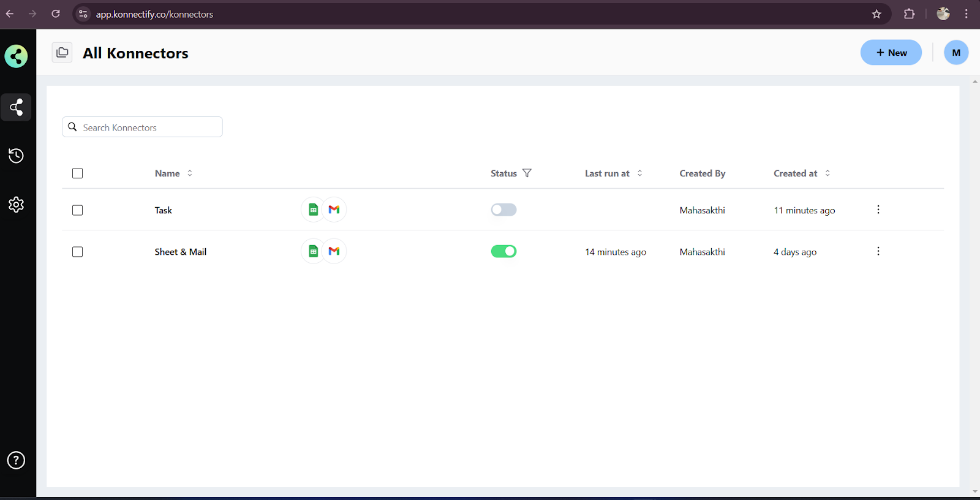
Task: Check the Task row checkbox
Action: click(77, 210)
